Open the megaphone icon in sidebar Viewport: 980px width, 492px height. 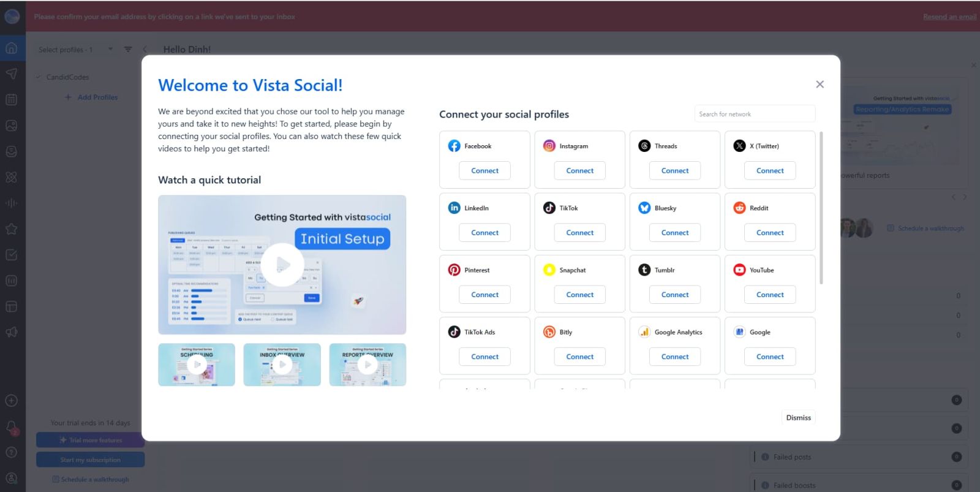point(12,332)
